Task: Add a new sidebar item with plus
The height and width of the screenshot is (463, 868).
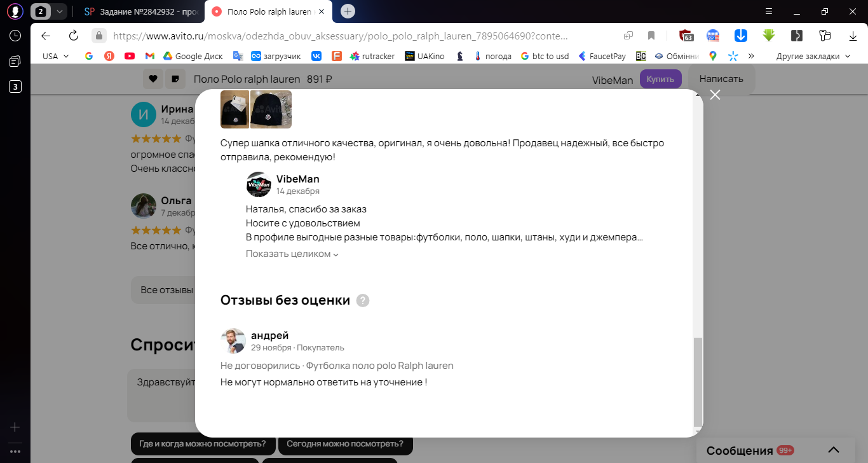Action: pos(15,427)
